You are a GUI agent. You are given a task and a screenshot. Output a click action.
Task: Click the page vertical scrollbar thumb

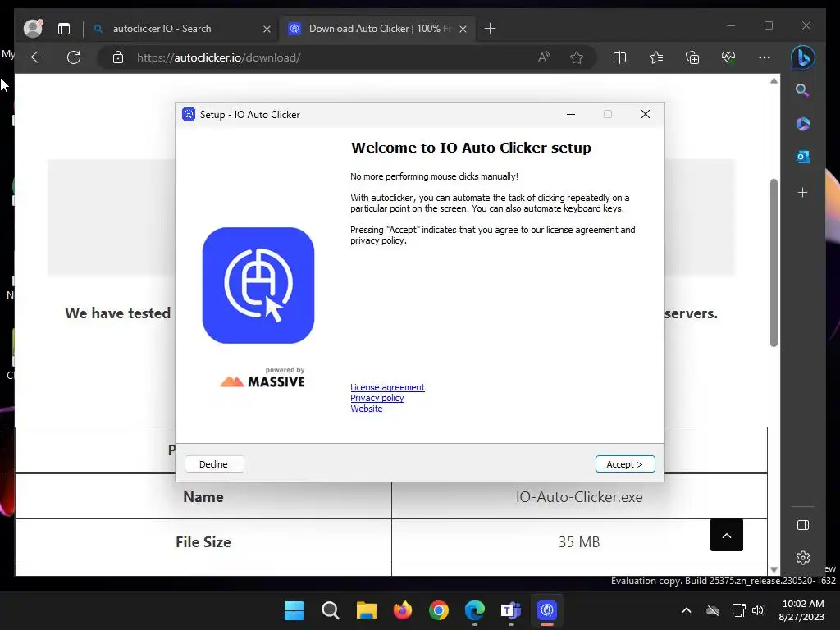click(x=774, y=262)
